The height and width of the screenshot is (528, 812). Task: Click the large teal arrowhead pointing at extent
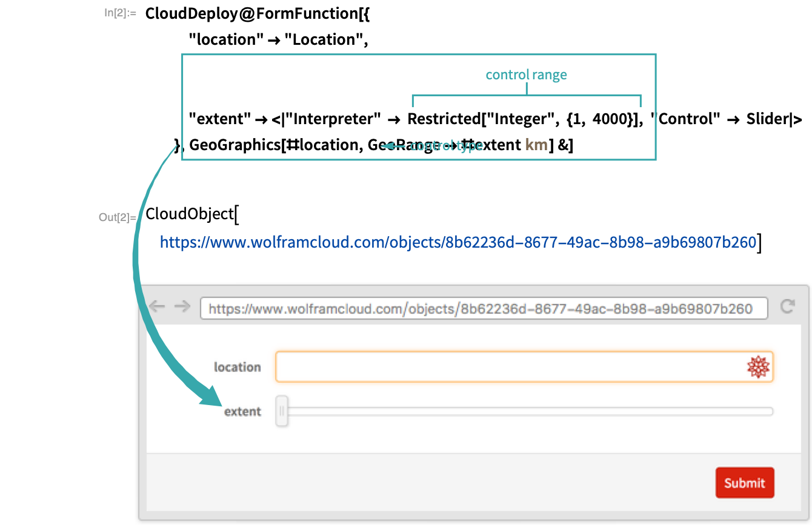pos(210,395)
